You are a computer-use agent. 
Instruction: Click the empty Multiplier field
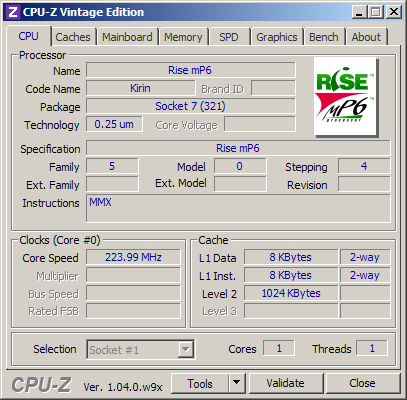[x=133, y=275]
